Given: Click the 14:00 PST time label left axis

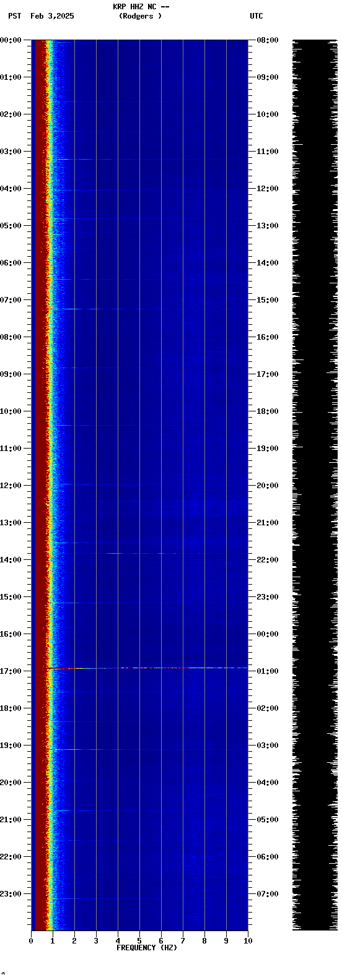Looking at the screenshot, I should pos(11,560).
